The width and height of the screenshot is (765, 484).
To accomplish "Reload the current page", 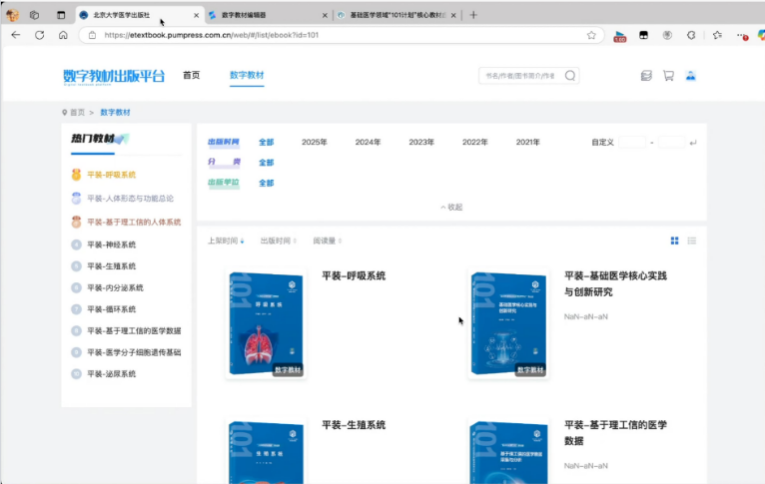I will coord(40,35).
